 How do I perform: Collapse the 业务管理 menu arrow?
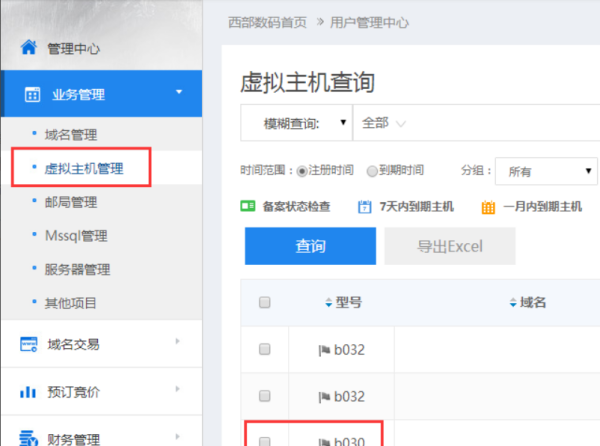[179, 92]
